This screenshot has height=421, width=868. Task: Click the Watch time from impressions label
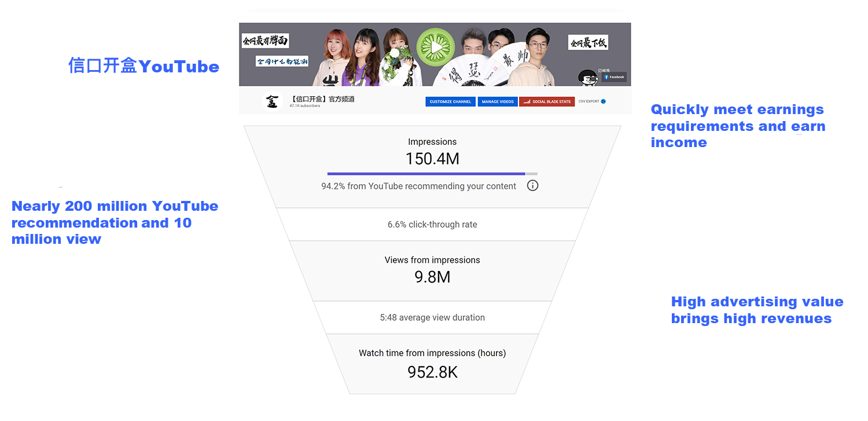[432, 353]
